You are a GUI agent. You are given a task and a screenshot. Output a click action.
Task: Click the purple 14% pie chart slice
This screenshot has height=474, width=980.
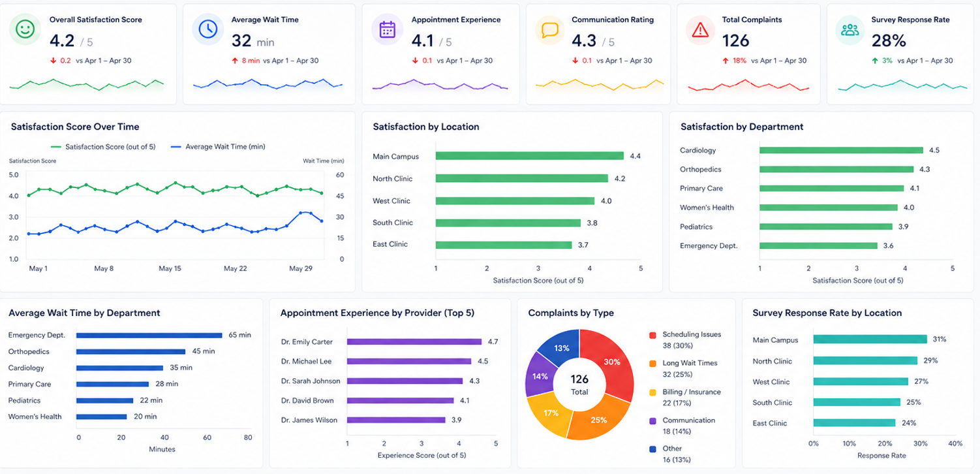[x=540, y=375]
